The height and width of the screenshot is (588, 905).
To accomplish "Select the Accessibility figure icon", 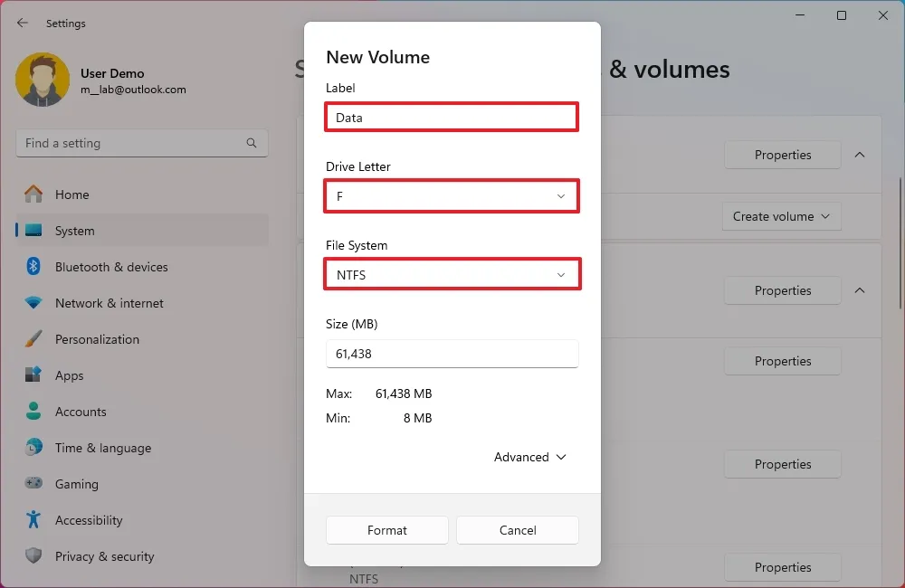I will pyautogui.click(x=33, y=520).
